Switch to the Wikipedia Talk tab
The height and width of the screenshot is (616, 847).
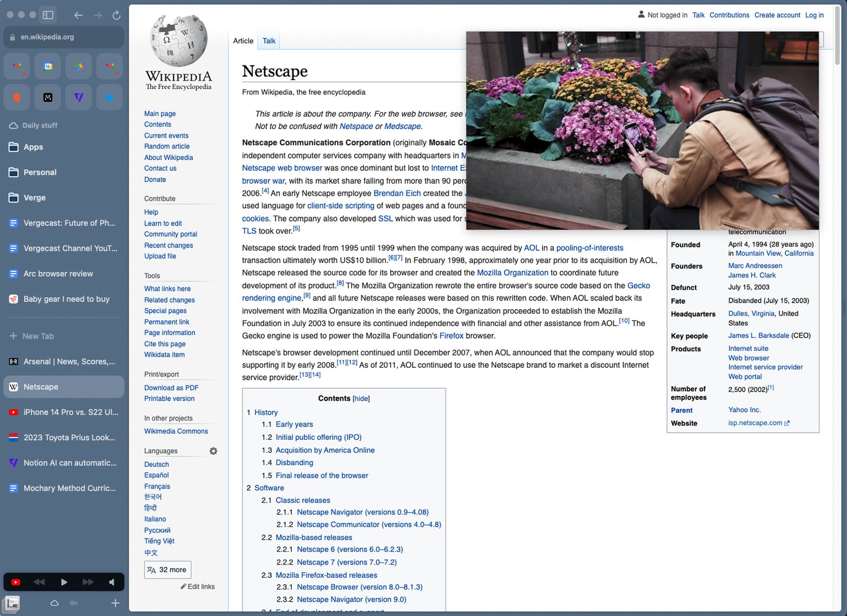269,41
